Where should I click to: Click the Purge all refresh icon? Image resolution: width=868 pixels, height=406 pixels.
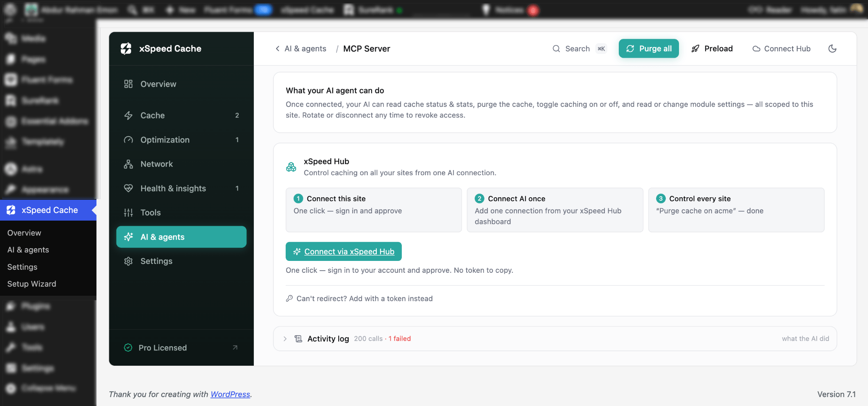click(x=630, y=49)
